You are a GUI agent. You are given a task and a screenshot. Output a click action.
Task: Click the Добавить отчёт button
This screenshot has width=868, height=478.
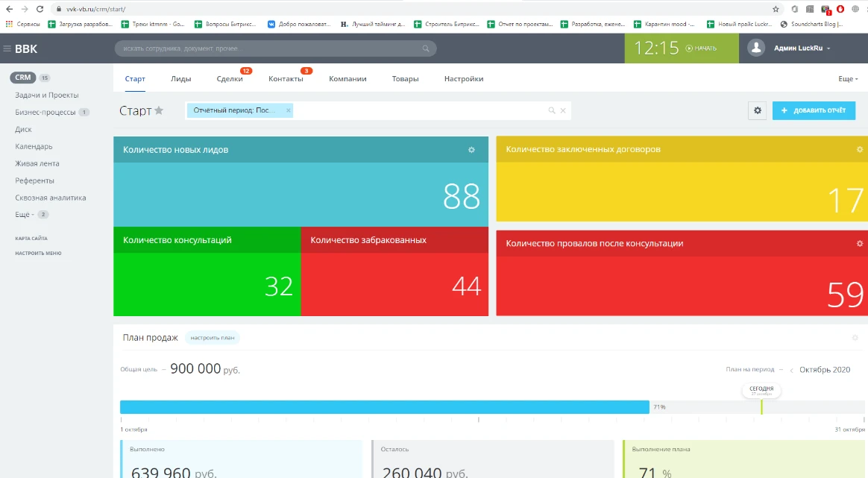814,110
